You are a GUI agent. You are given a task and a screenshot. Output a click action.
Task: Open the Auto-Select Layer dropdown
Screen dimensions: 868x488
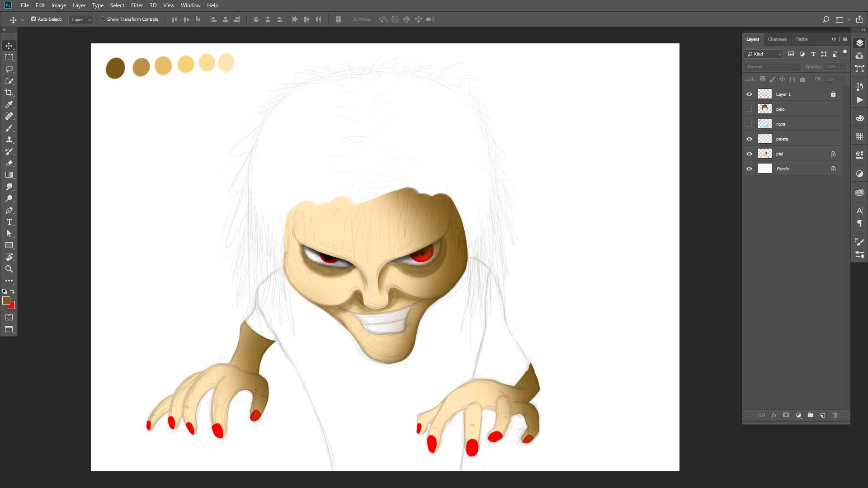click(81, 19)
